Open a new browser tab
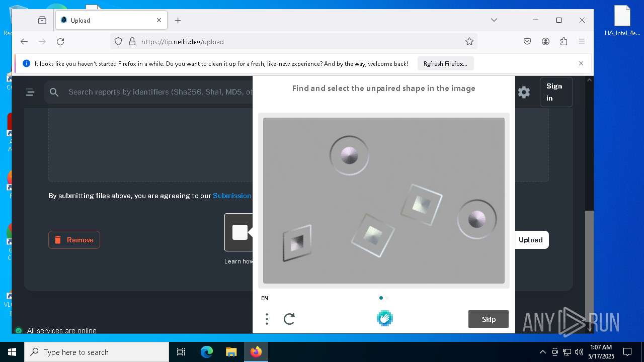The image size is (644, 362). coord(178,20)
